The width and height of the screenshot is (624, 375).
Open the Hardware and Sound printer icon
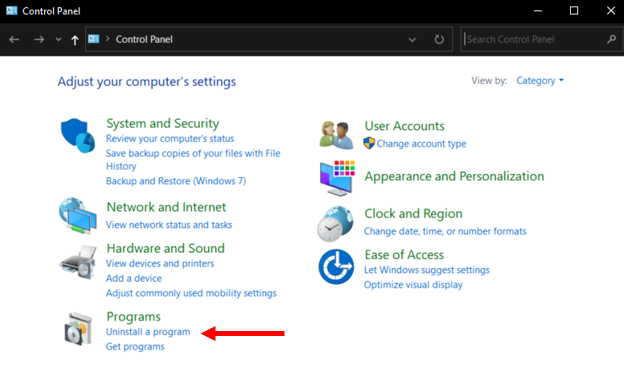pos(79,262)
